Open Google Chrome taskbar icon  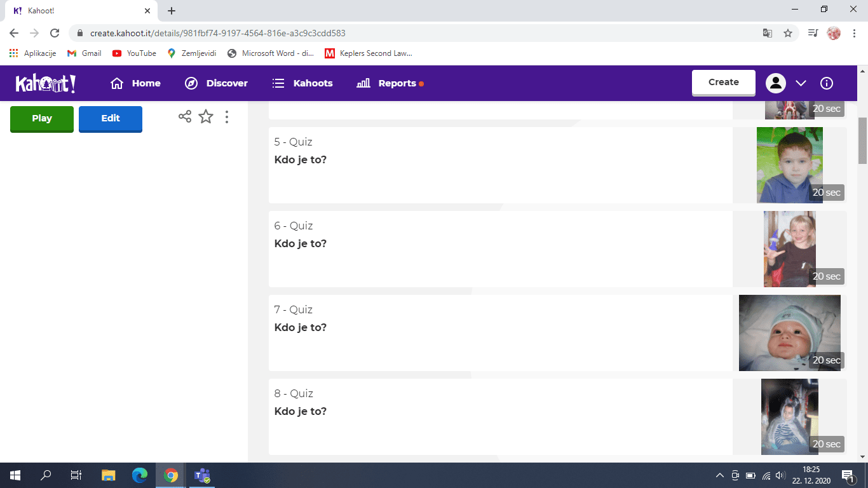pos(170,475)
